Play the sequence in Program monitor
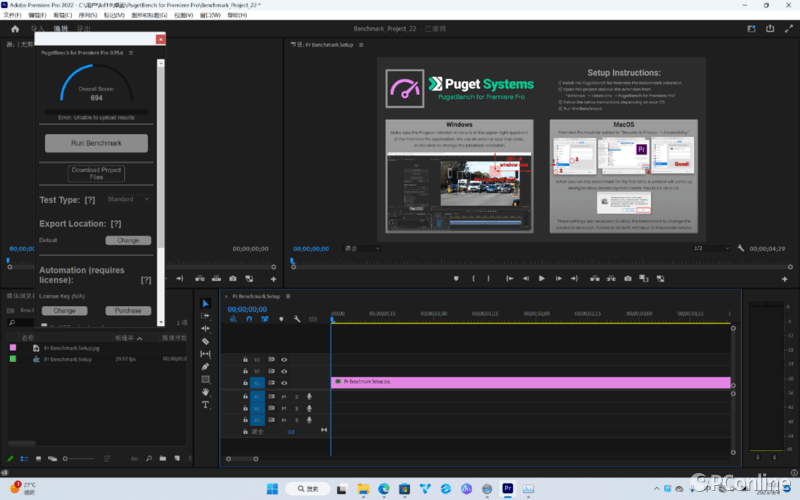 [542, 278]
